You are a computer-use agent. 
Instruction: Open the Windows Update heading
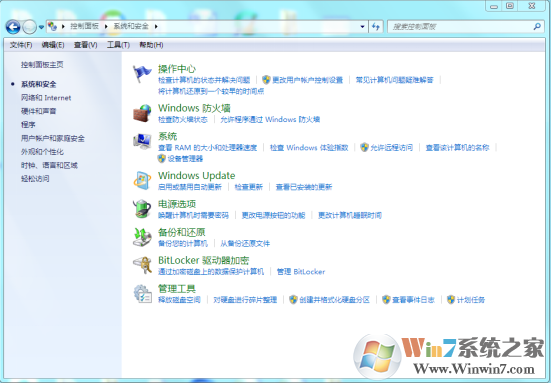pos(196,175)
